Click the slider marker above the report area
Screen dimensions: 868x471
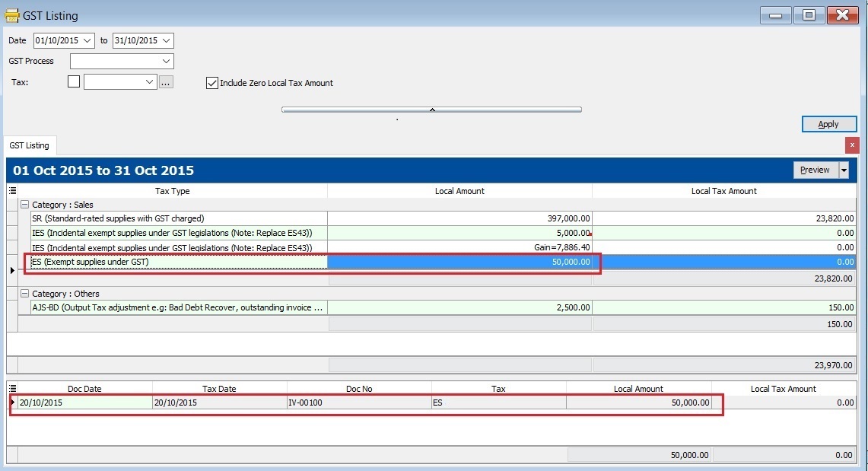click(x=431, y=110)
